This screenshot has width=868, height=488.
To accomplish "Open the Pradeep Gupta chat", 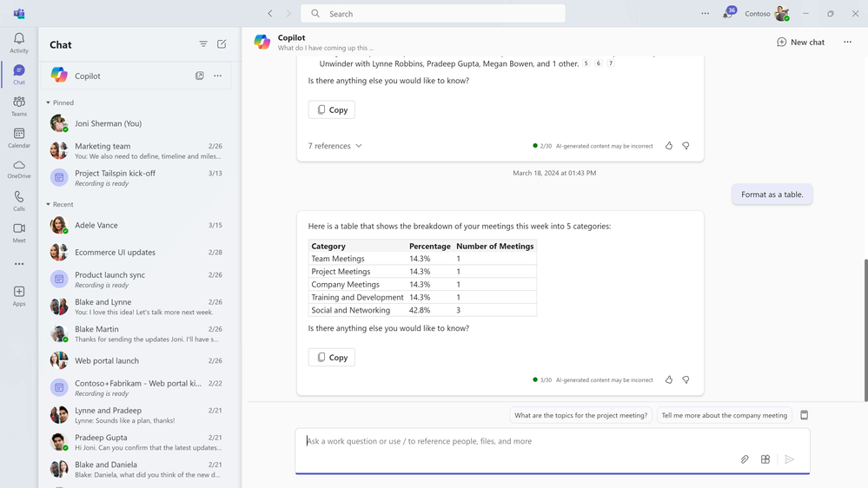I will coord(136,442).
